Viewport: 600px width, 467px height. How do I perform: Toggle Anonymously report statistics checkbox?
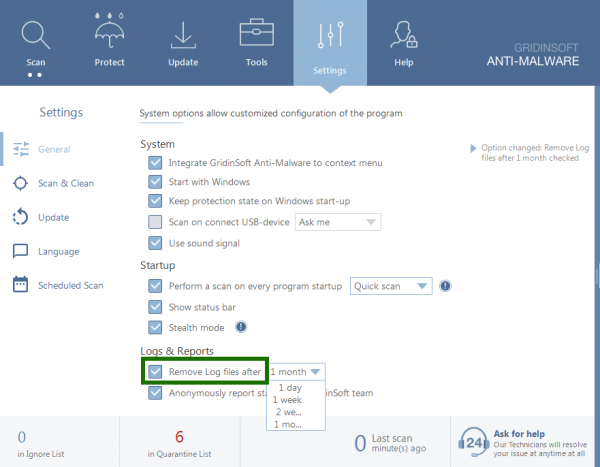coord(155,393)
